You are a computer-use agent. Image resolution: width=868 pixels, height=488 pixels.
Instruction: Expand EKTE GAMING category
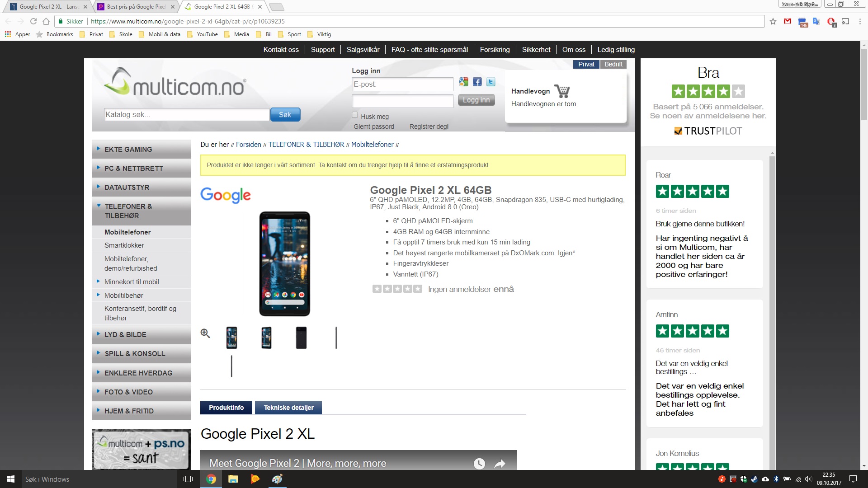pyautogui.click(x=142, y=149)
